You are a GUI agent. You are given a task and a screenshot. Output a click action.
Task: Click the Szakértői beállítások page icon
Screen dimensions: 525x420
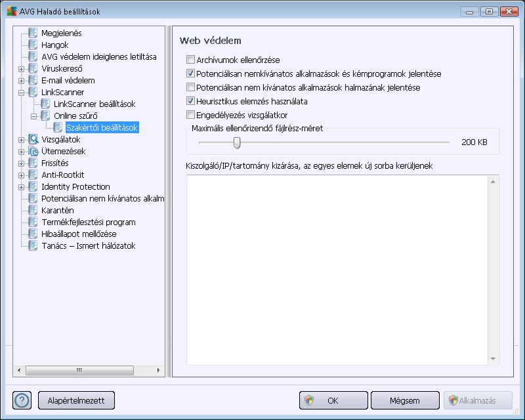pos(58,127)
